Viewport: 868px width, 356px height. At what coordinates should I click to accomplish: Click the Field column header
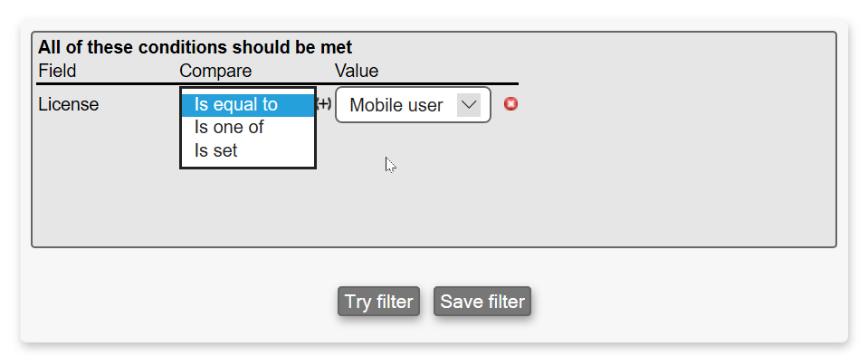point(57,71)
